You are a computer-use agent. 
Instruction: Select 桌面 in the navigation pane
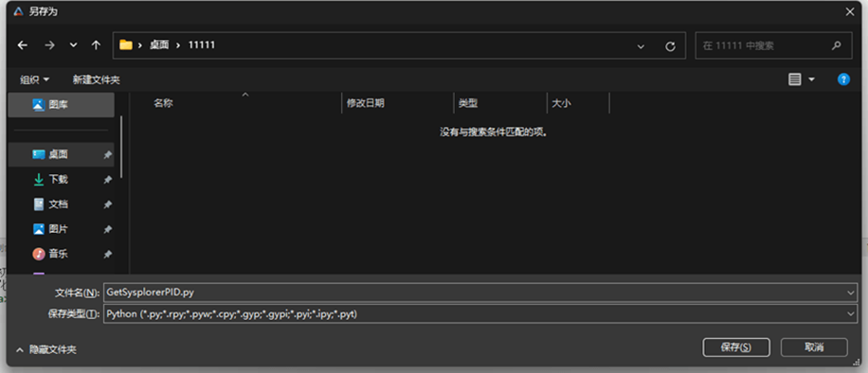[x=61, y=154]
